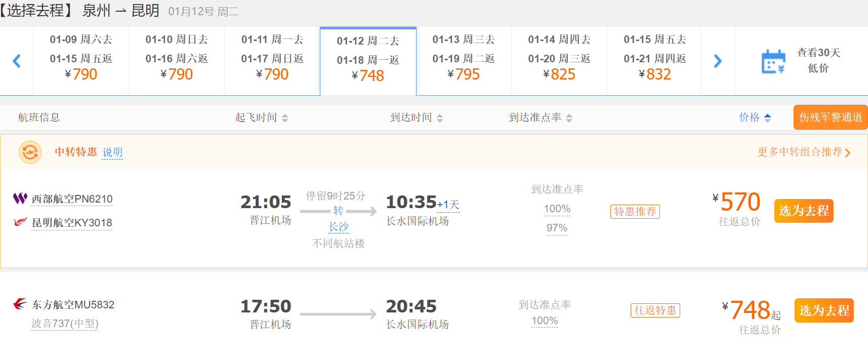The image size is (868, 357).
Task: Click the previous dates left arrow
Action: pyautogui.click(x=17, y=61)
